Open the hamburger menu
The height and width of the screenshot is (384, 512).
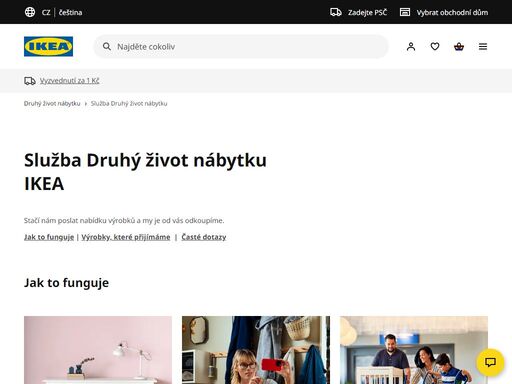pos(483,46)
